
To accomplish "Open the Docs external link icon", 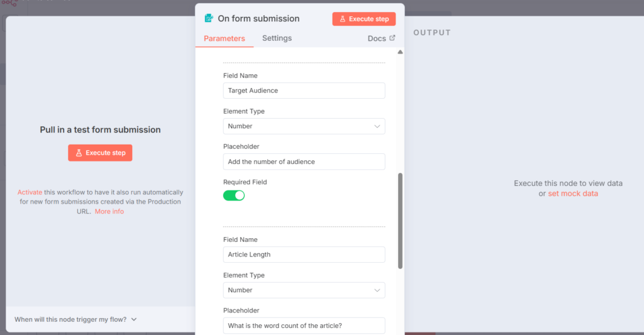I will pyautogui.click(x=392, y=38).
